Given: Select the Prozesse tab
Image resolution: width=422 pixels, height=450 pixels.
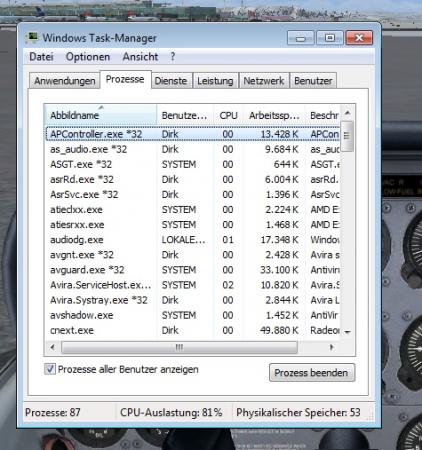Looking at the screenshot, I should 125,79.
